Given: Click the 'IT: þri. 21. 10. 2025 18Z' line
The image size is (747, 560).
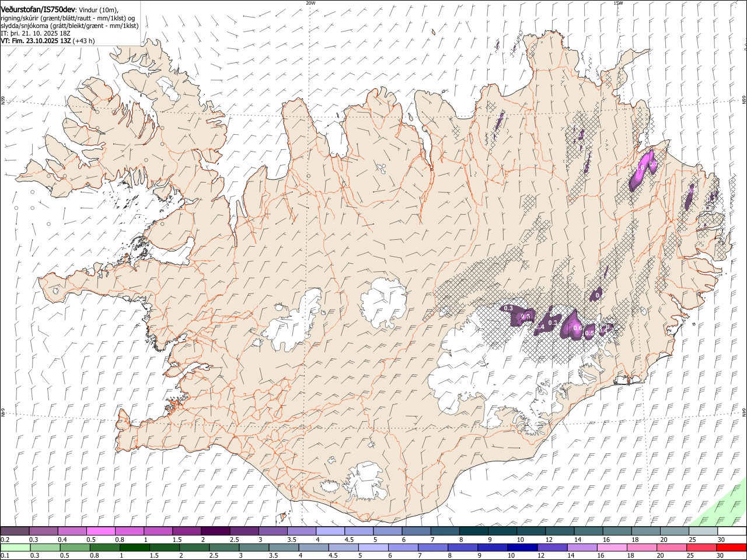Looking at the screenshot, I should click(x=35, y=34).
